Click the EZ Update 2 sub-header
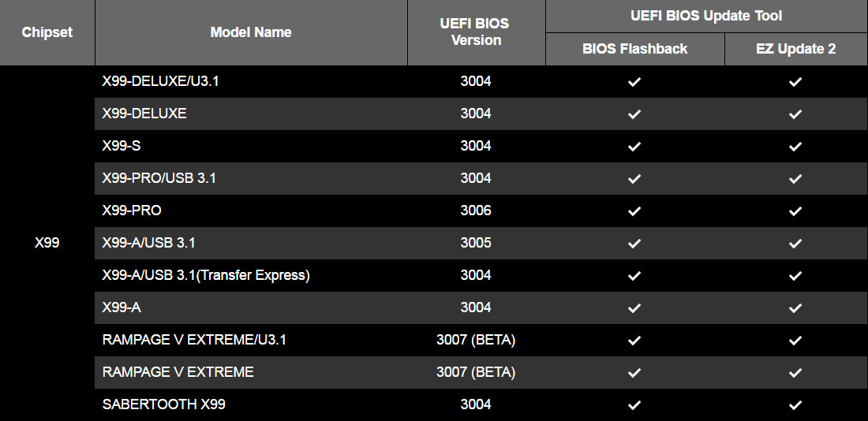 pyautogui.click(x=796, y=49)
